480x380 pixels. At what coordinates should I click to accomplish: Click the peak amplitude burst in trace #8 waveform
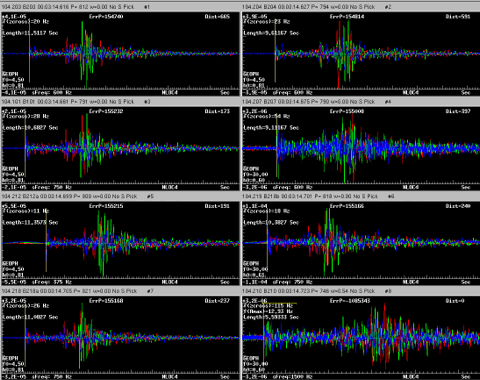380,337
